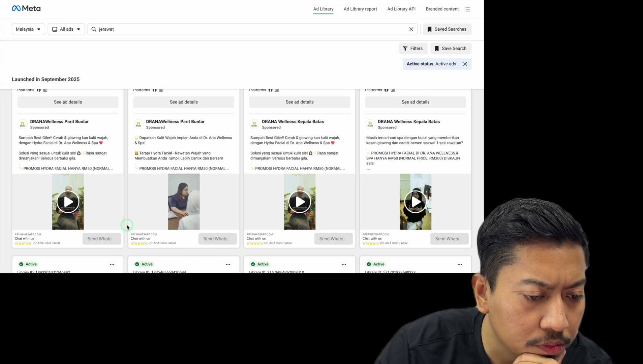This screenshot has width=643, height=364.
Task: Click Send WhatsApp on 'Dapatkan Kulit Wajah Impian' ad
Action: click(217, 239)
